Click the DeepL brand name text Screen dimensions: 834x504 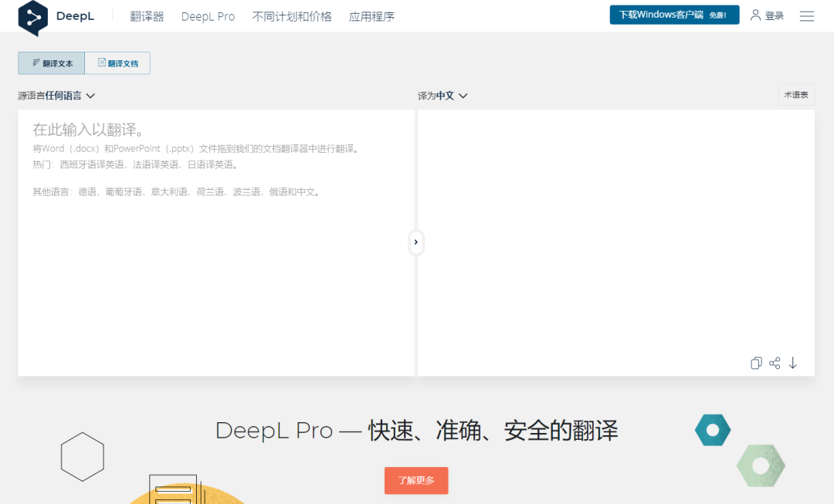(x=75, y=16)
